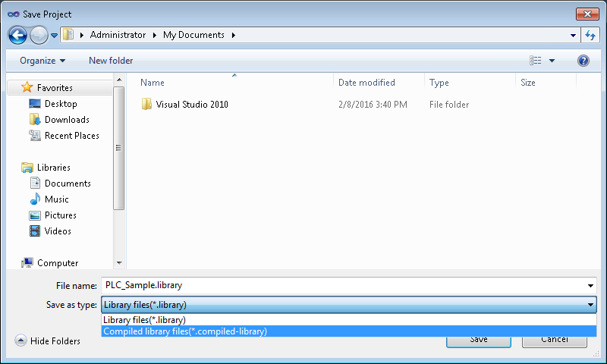The image size is (607, 364).
Task: Click the Forward navigation arrow button
Action: (x=39, y=36)
